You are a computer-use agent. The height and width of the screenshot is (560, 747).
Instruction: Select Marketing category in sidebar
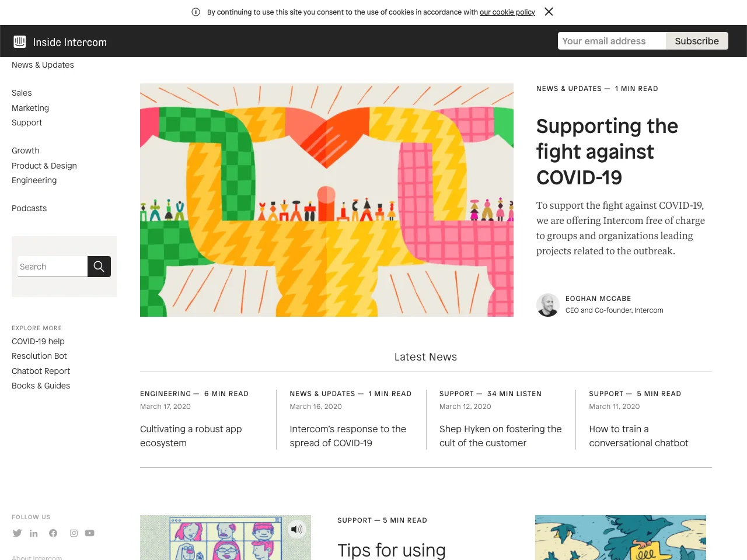tap(30, 108)
